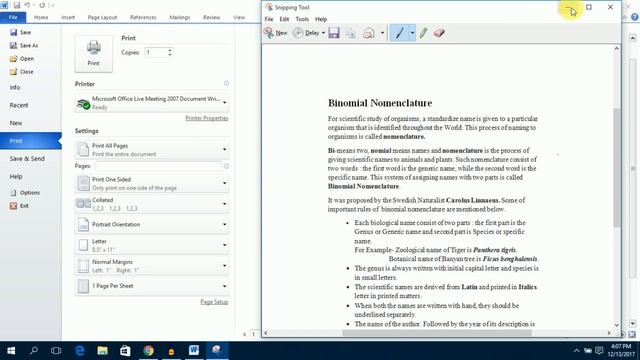Save the snip with the floppy disk icon
Viewport: 640px width, 360px height.
tap(334, 33)
